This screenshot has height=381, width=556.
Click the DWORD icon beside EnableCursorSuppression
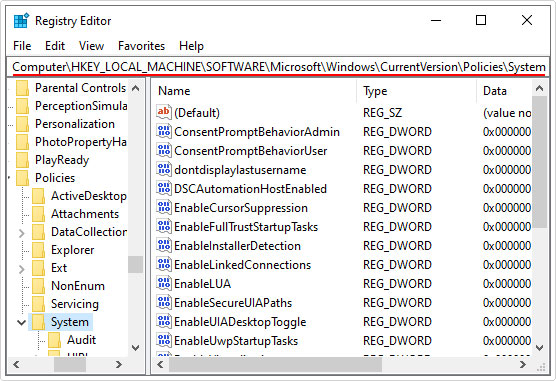tap(163, 207)
